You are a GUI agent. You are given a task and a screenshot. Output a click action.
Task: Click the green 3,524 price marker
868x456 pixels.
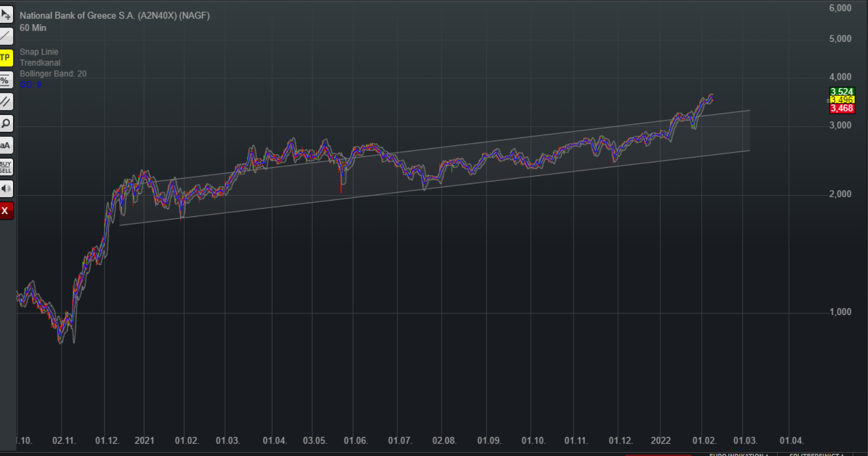[841, 92]
